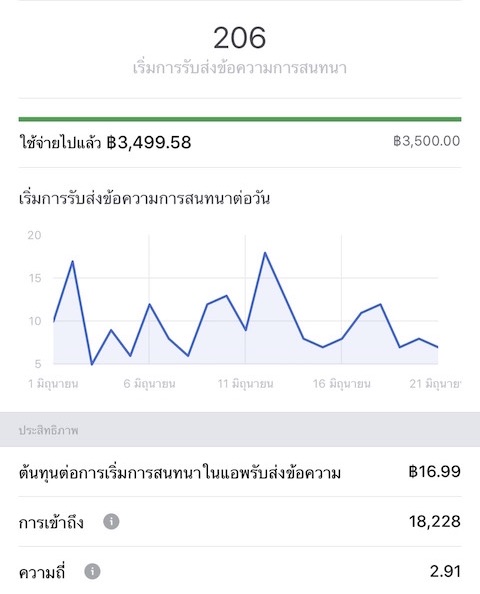This screenshot has height=594, width=480.
Task: Click the ฿16.99 cost per conversation value
Action: pos(435,472)
